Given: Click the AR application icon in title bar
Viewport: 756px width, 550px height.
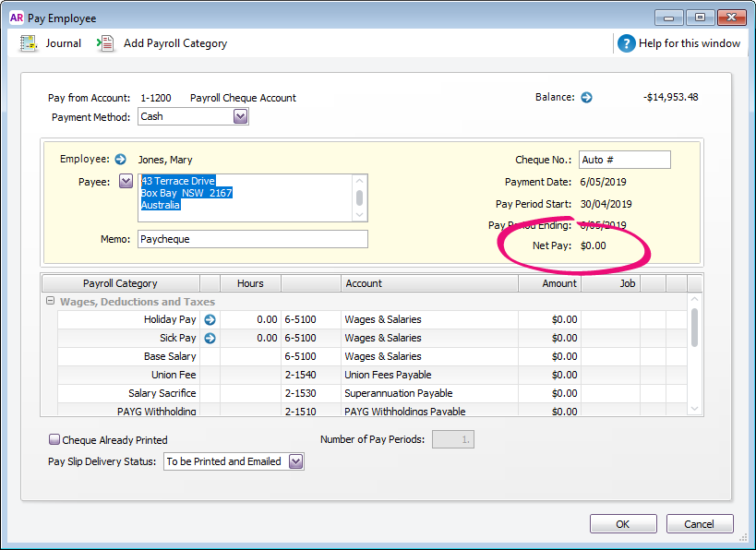Looking at the screenshot, I should click(x=17, y=18).
